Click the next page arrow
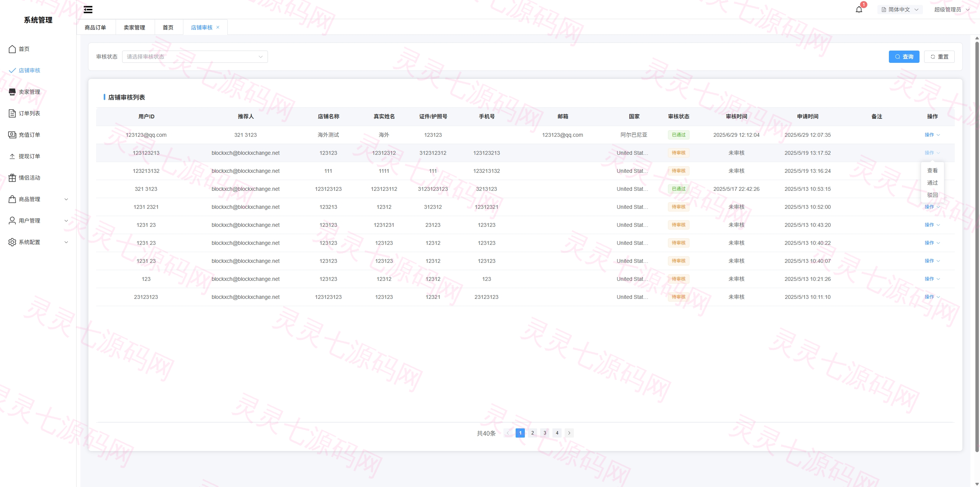This screenshot has width=980, height=487. tap(569, 433)
